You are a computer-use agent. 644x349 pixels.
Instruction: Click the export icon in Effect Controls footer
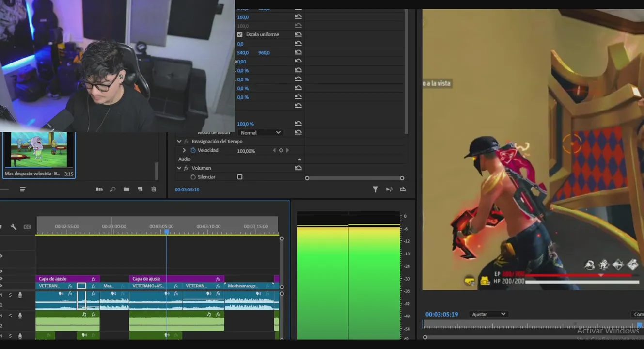403,190
